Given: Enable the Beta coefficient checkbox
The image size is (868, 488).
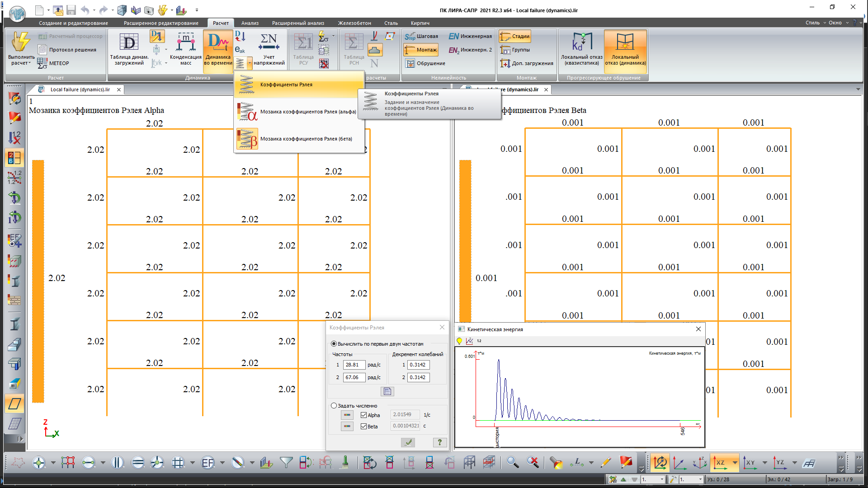Looking at the screenshot, I should (x=364, y=426).
